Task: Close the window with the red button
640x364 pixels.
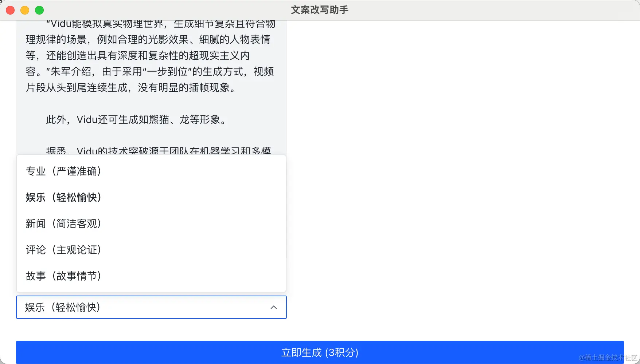Action: 10,10
